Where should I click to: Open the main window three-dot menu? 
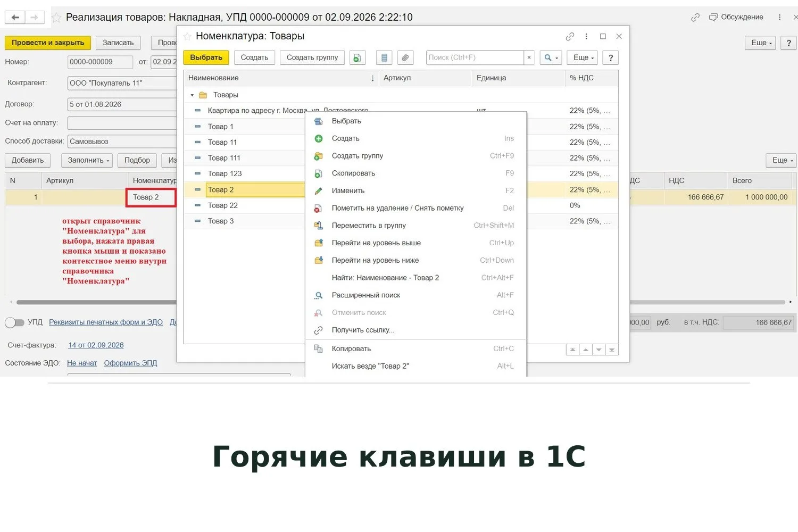pos(779,17)
